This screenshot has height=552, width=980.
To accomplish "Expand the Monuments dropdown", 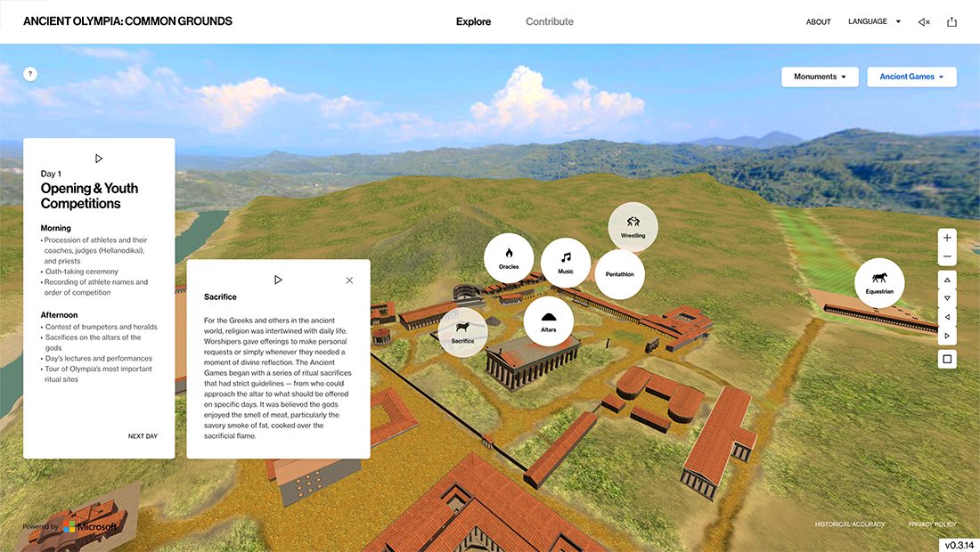I will pyautogui.click(x=820, y=77).
